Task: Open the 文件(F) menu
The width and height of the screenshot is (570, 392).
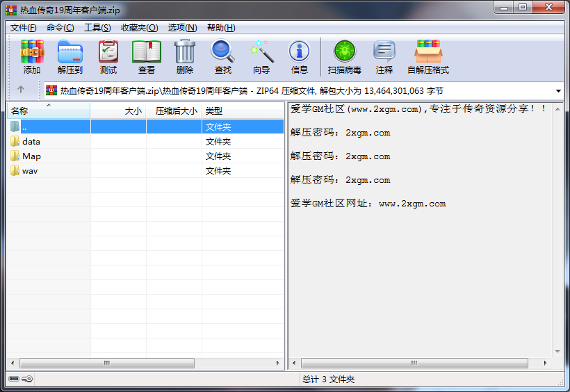Action: (23, 28)
